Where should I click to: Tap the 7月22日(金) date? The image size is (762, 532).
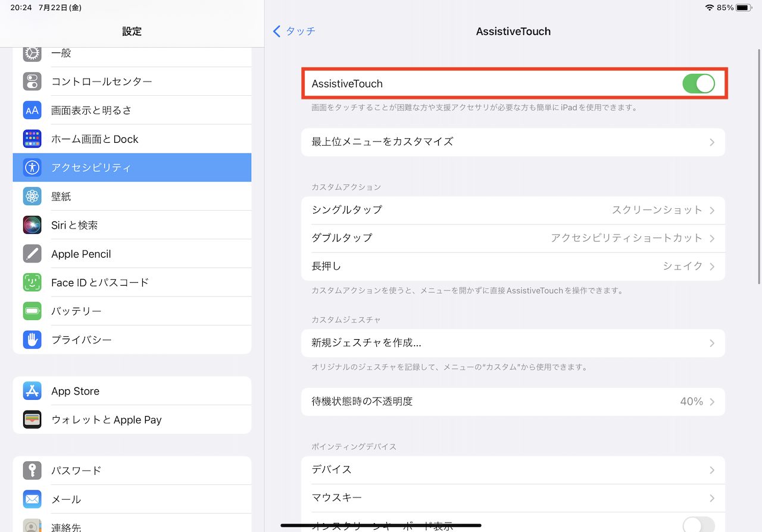click(x=60, y=8)
